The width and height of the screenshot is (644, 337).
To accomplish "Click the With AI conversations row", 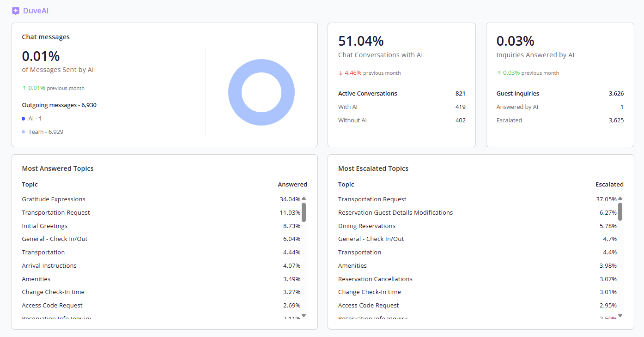I will (x=401, y=107).
